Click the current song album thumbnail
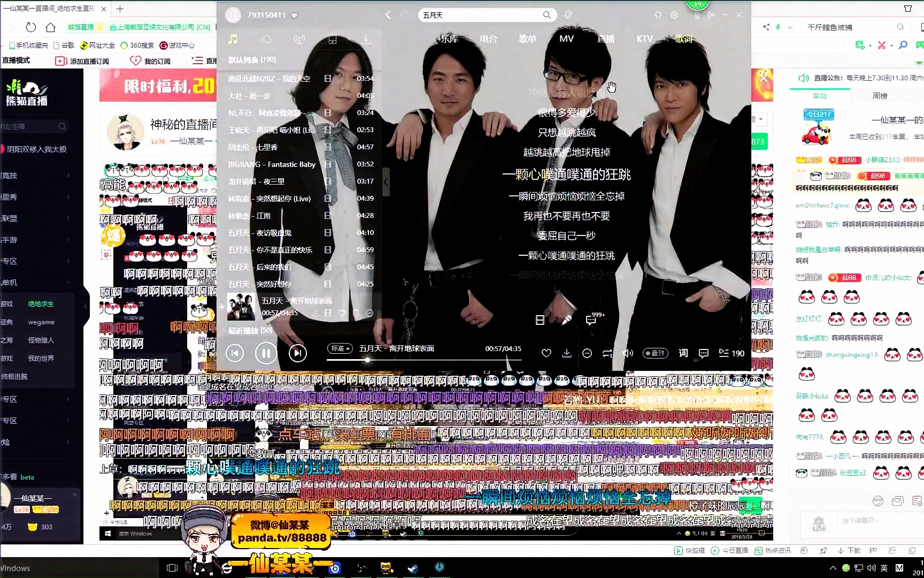This screenshot has height=578, width=924. (241, 307)
